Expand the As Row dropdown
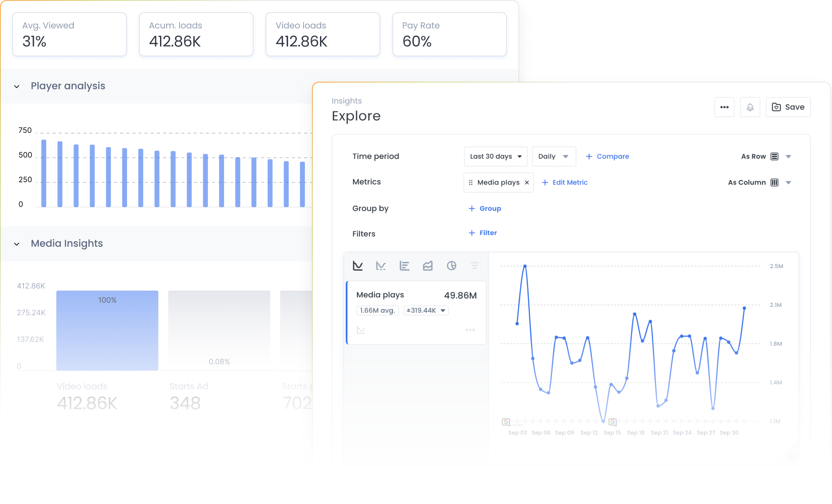The image size is (832, 504). (x=788, y=156)
